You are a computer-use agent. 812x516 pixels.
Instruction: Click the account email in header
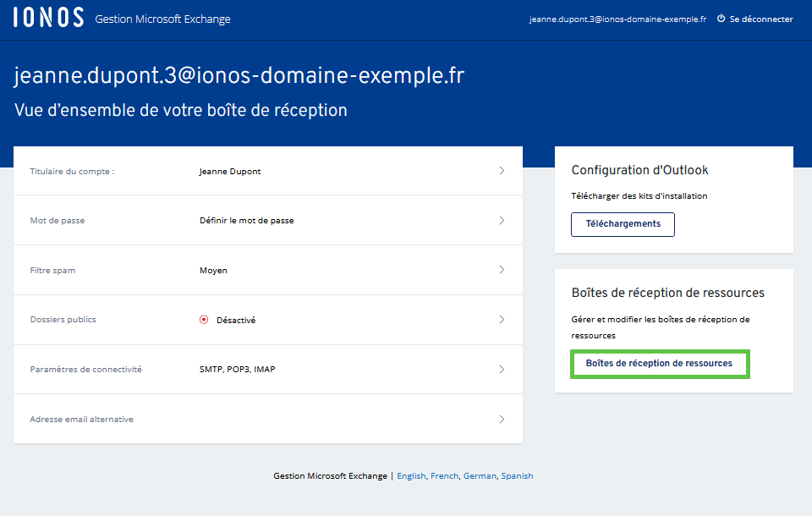click(617, 19)
